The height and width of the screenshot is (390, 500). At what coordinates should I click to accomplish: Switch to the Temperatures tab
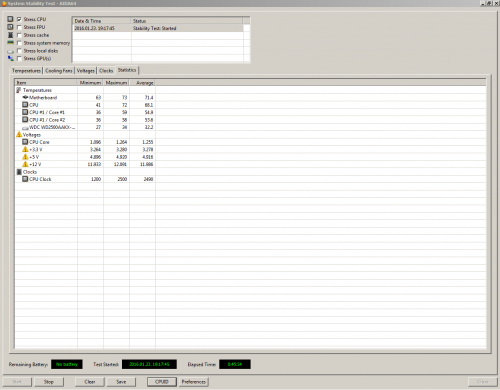click(26, 71)
